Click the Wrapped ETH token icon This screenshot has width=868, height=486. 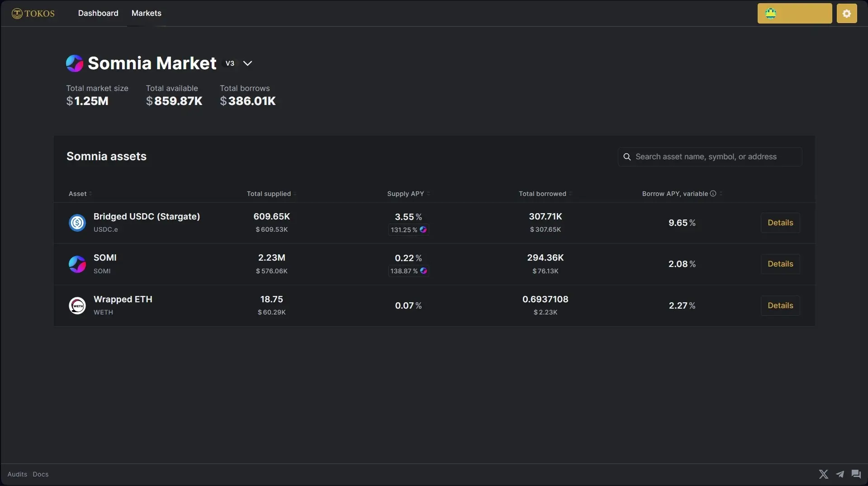[77, 306]
